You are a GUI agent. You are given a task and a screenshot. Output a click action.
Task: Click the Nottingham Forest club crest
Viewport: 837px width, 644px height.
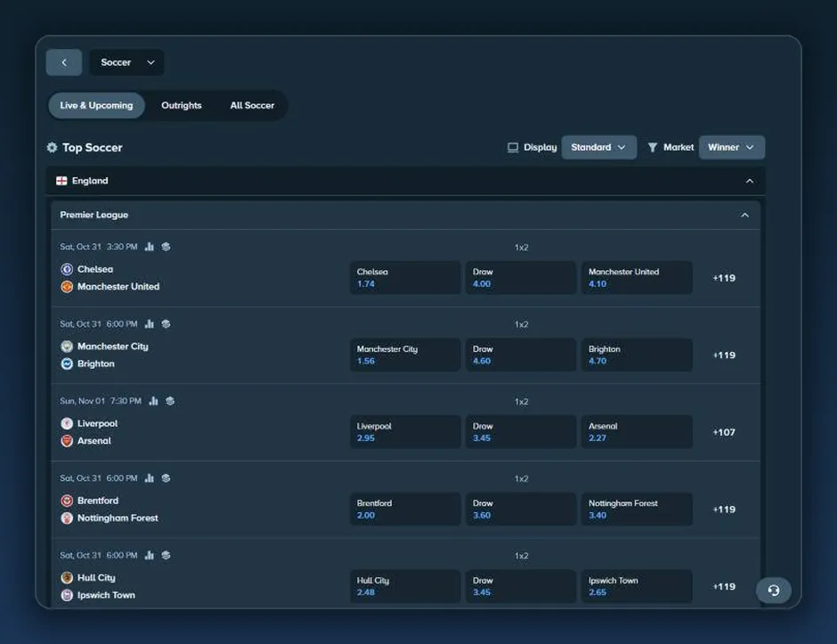(x=67, y=518)
